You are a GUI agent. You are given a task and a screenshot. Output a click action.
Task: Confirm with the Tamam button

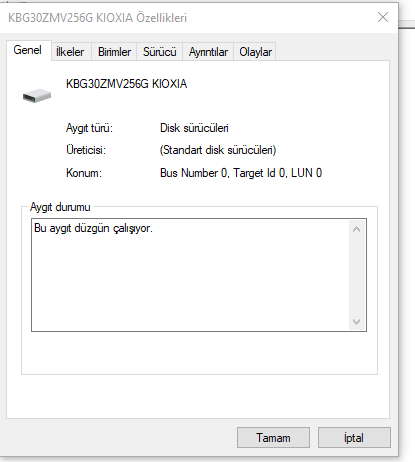pyautogui.click(x=273, y=438)
